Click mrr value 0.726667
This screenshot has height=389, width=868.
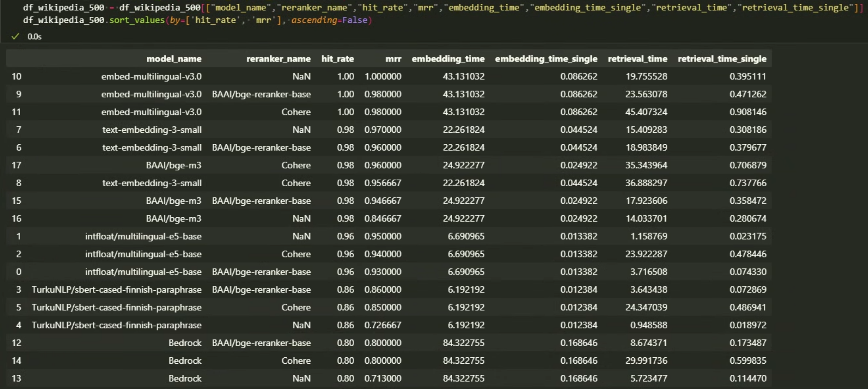tap(383, 325)
